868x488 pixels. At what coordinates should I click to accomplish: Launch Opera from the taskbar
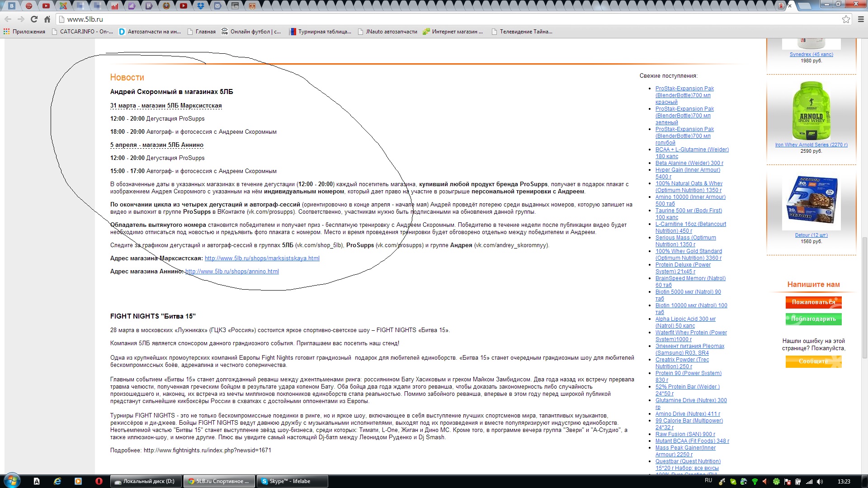pos(99,481)
